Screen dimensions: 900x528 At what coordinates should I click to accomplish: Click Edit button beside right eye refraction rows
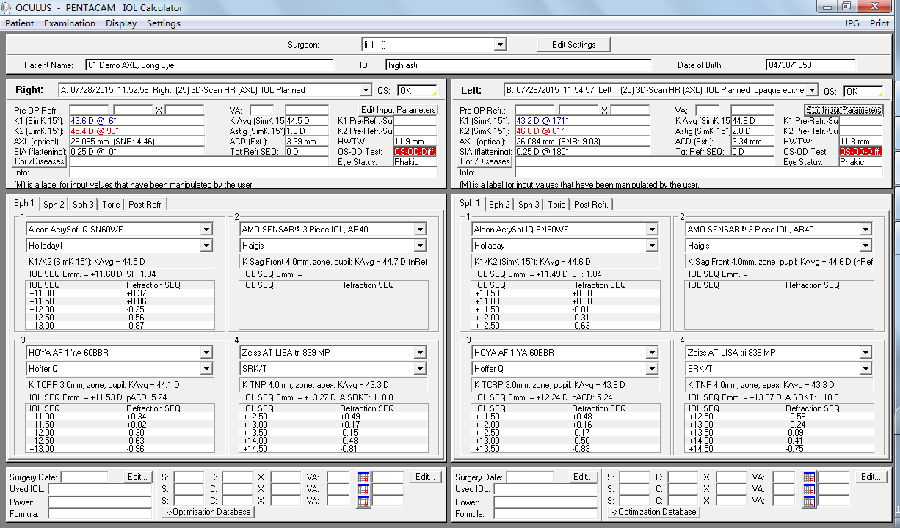tap(425, 477)
